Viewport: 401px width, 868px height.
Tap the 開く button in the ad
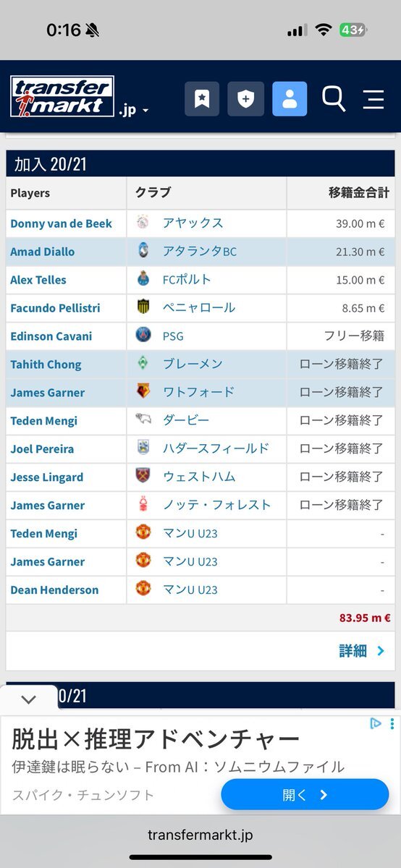pos(305,795)
